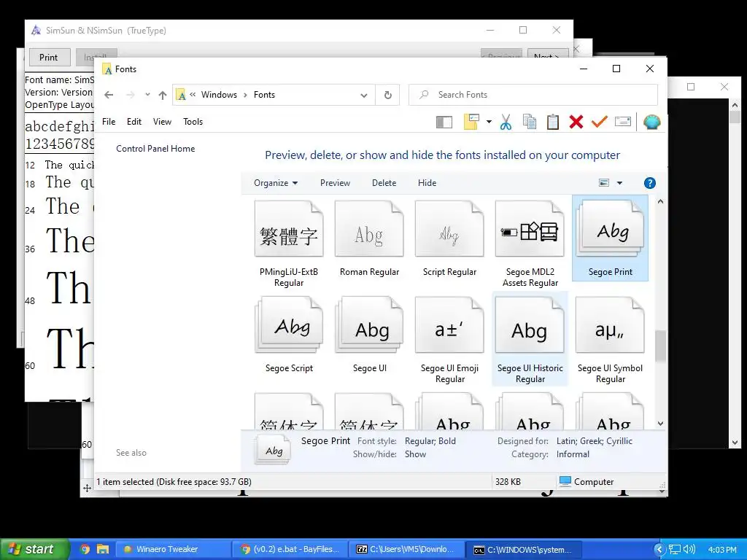
Task: Select the Segoe UI Emoji Regular font
Action: coord(449,340)
